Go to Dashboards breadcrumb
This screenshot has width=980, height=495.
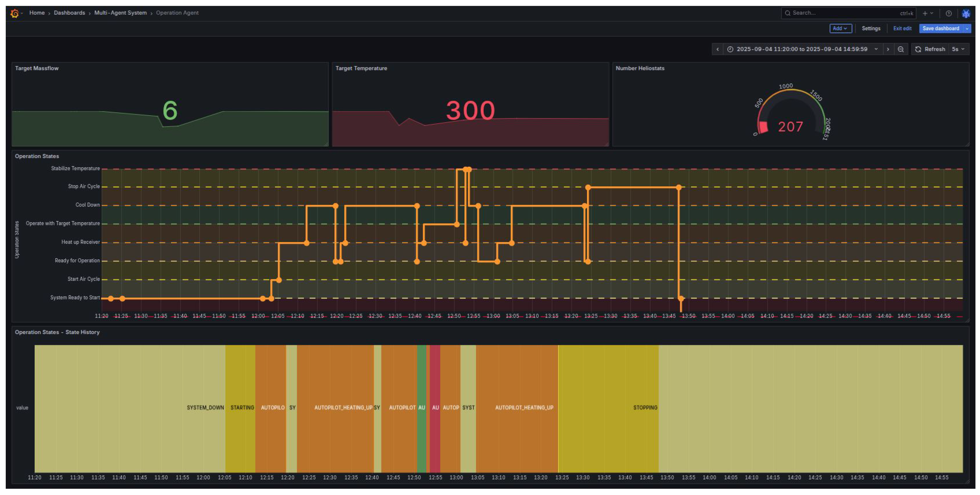point(69,13)
